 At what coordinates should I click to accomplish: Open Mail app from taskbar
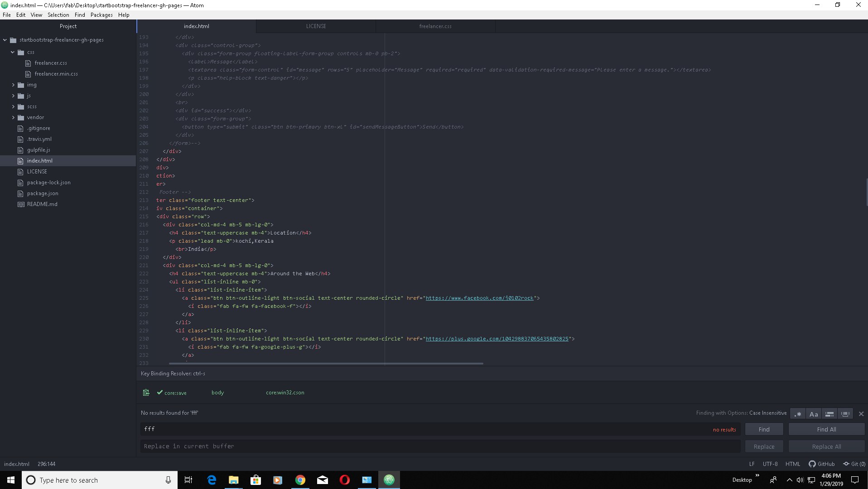point(322,480)
